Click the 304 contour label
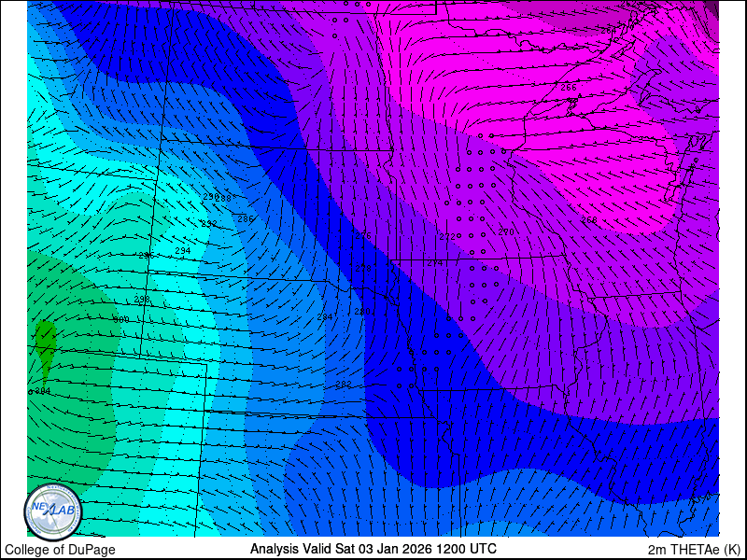 pos(42,391)
